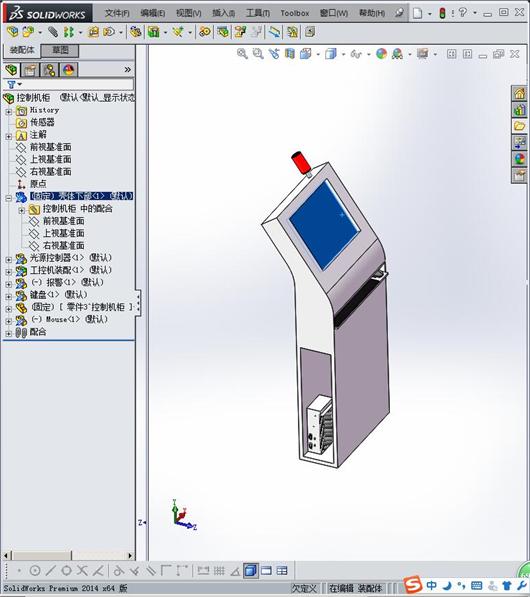
Task: Click the Move Component icon
Action: [x=109, y=32]
